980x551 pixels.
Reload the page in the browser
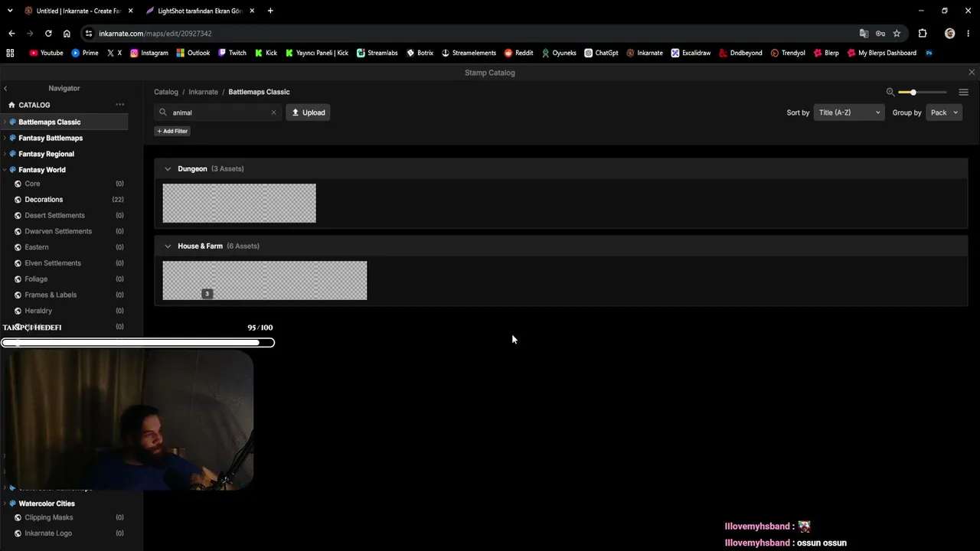pos(48,34)
